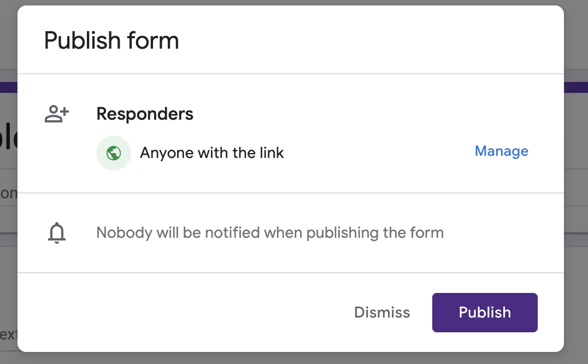The image size is (588, 364).
Task: Click the notification bell icon
Action: click(x=57, y=233)
